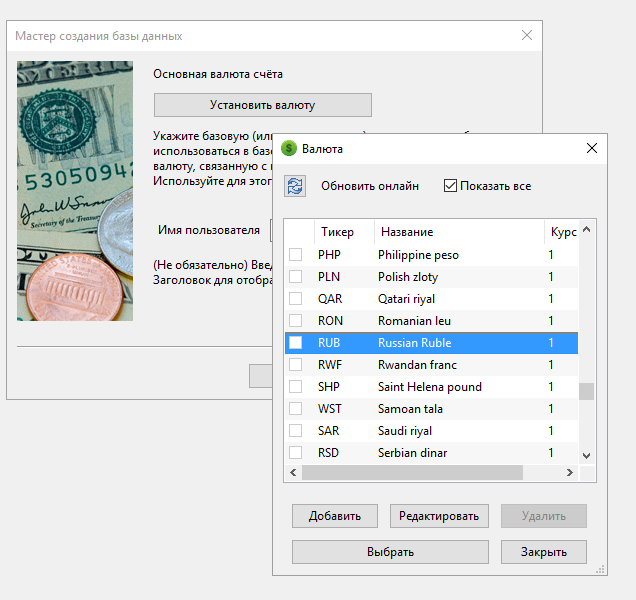
Task: Check the RWF Rwandan franc checkbox
Action: pyautogui.click(x=295, y=364)
